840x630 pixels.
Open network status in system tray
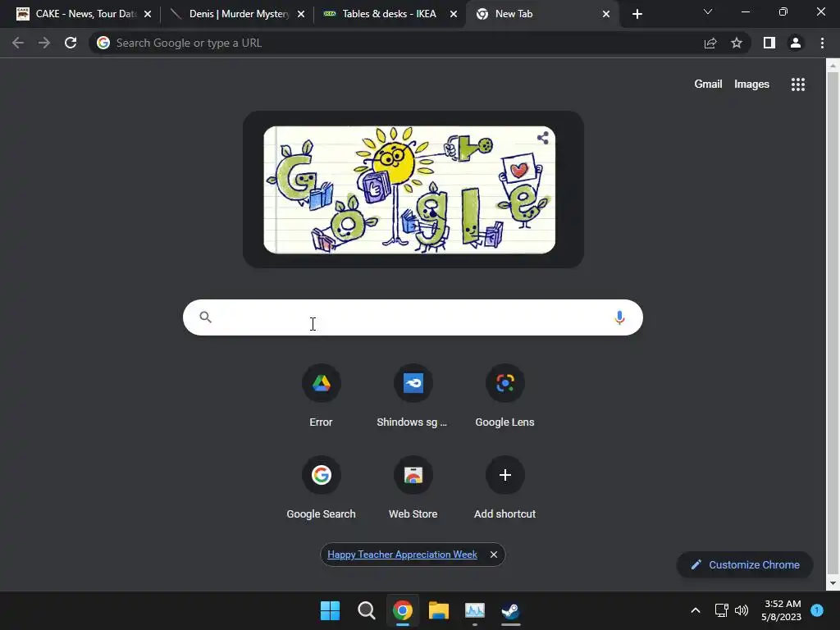click(x=722, y=610)
